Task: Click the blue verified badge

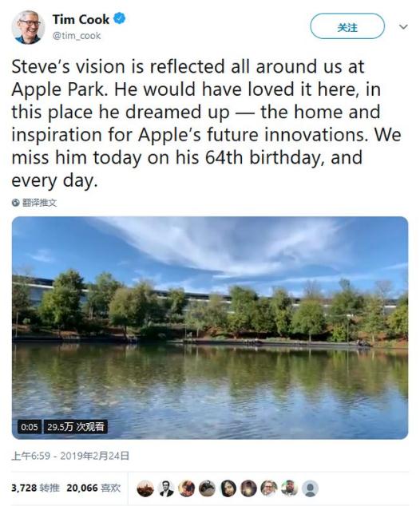Action: 120,18
